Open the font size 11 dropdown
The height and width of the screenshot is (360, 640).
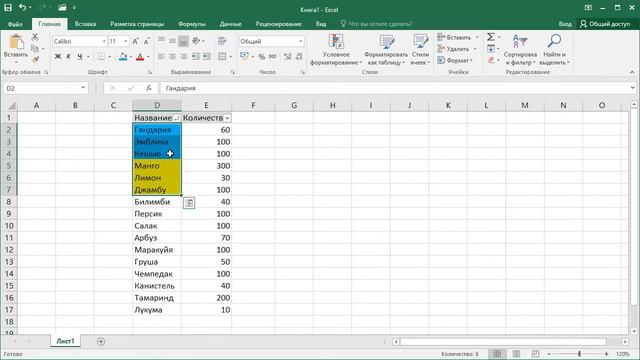coord(125,41)
